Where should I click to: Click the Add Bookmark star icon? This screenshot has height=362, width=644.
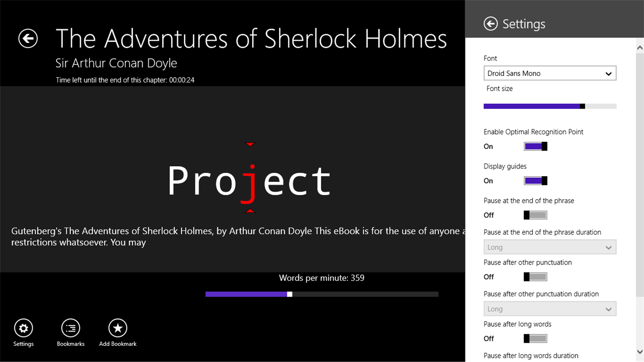coord(118,328)
